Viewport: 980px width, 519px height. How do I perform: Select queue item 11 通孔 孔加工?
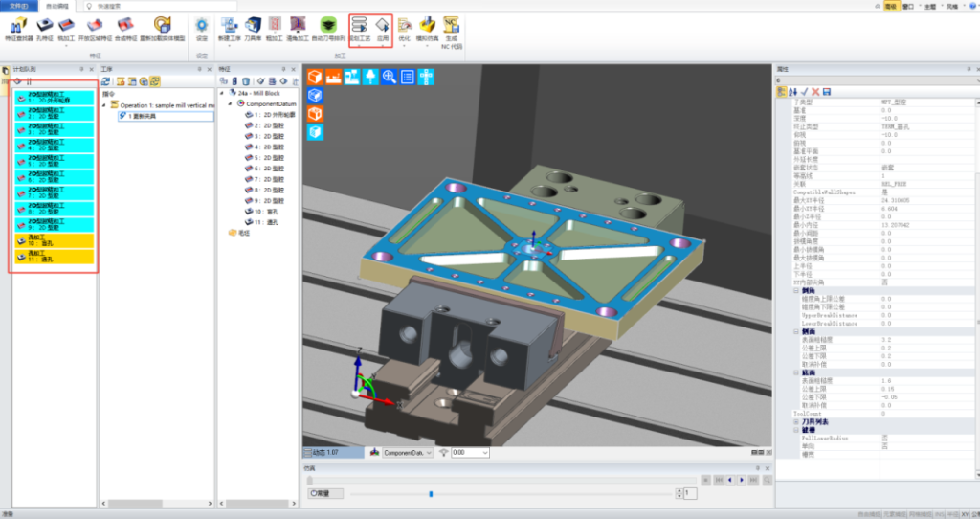[55, 257]
